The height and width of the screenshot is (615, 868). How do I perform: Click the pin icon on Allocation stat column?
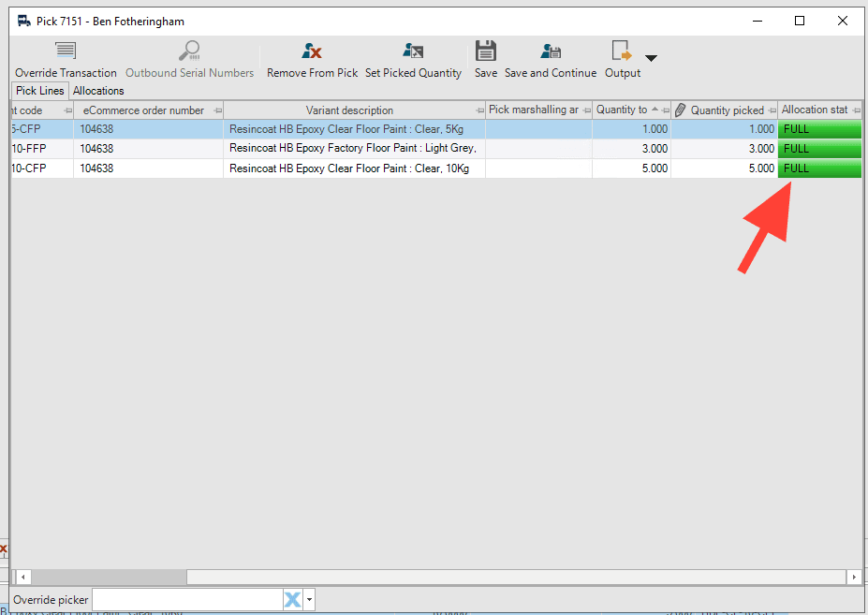tap(857, 110)
